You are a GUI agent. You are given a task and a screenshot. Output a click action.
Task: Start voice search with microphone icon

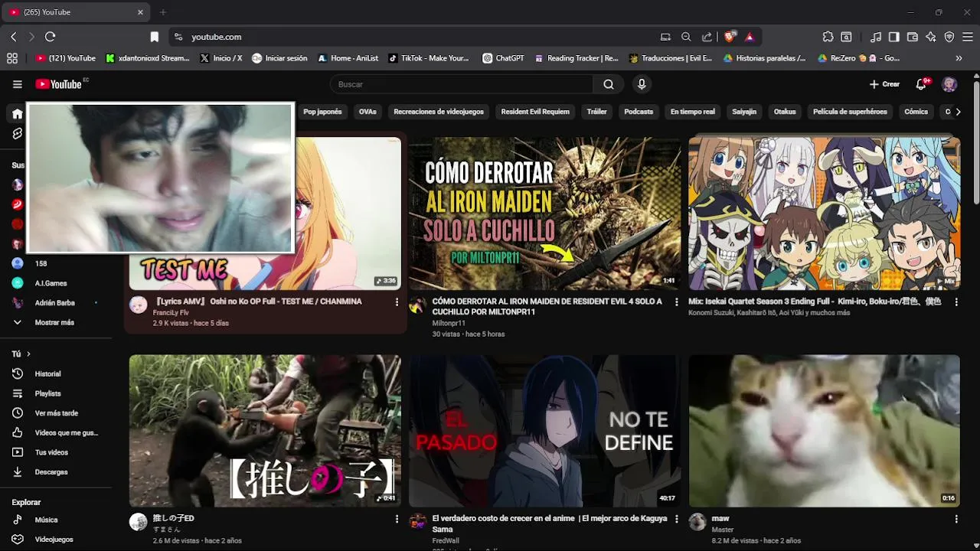642,84
